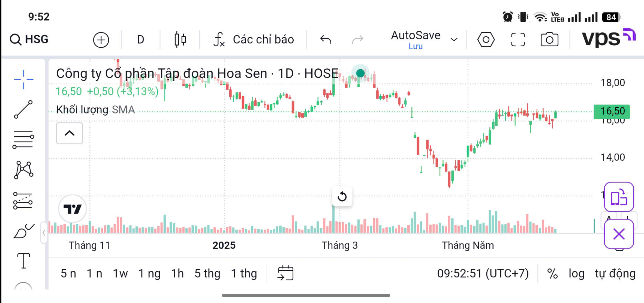Screen dimensions: 644x303
Task: Toggle the "tự động" auto scale
Action: [615, 274]
